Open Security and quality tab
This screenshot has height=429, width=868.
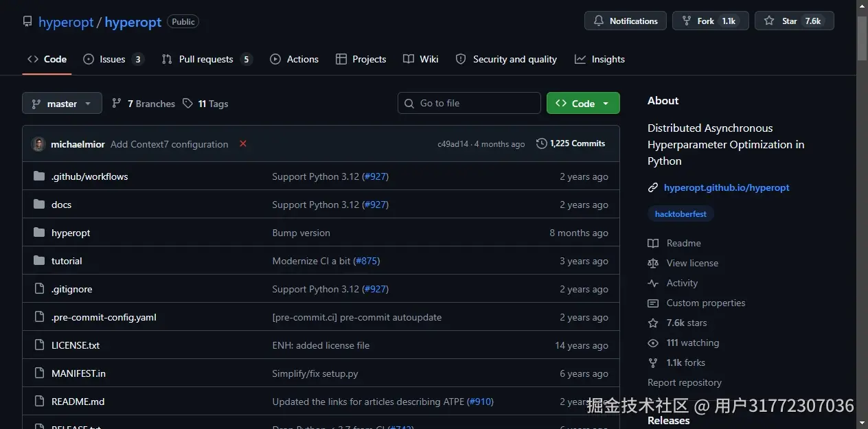click(x=506, y=59)
